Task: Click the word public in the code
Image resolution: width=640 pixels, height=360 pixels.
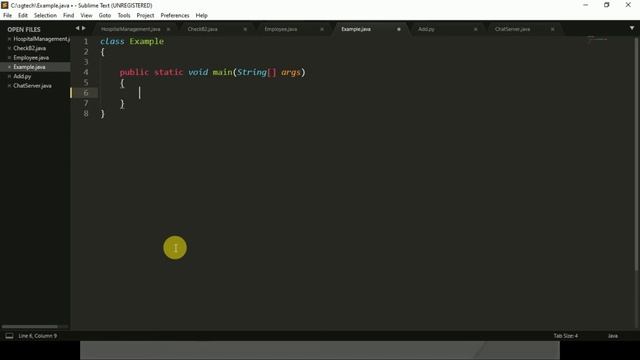Action: point(134,72)
